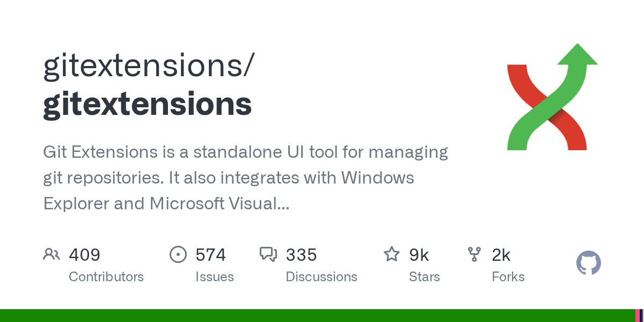
Task: Click the green upward arrow tip
Action: pyautogui.click(x=577, y=54)
